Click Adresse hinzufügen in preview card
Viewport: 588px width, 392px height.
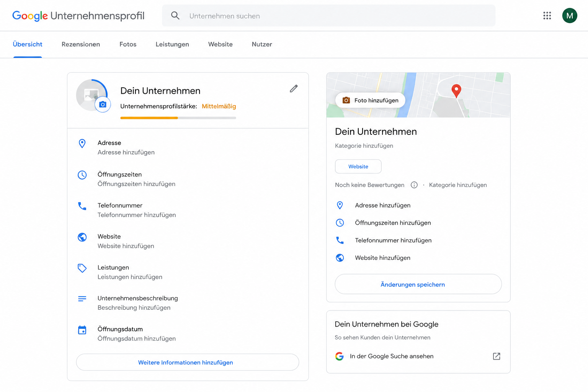382,205
